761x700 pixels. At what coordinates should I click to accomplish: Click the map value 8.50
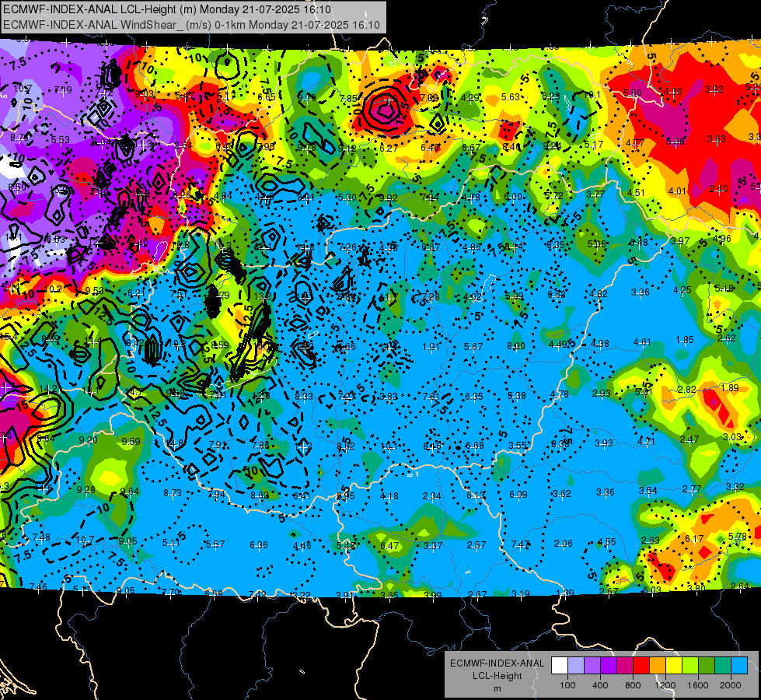click(x=17, y=187)
